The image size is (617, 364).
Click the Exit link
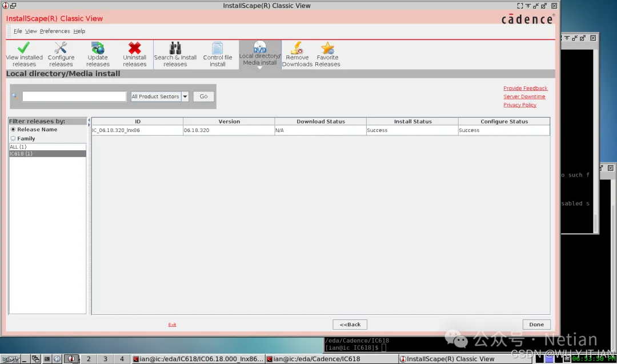coord(172,325)
